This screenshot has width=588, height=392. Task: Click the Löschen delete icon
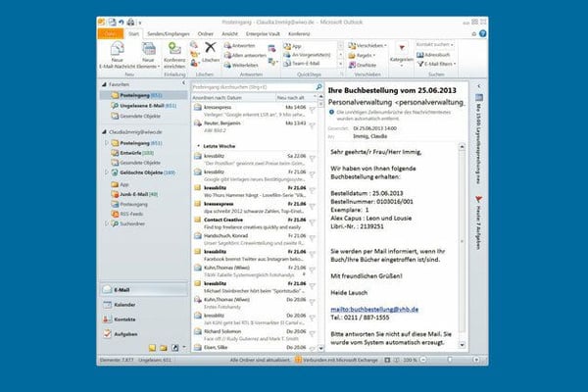[x=209, y=48]
